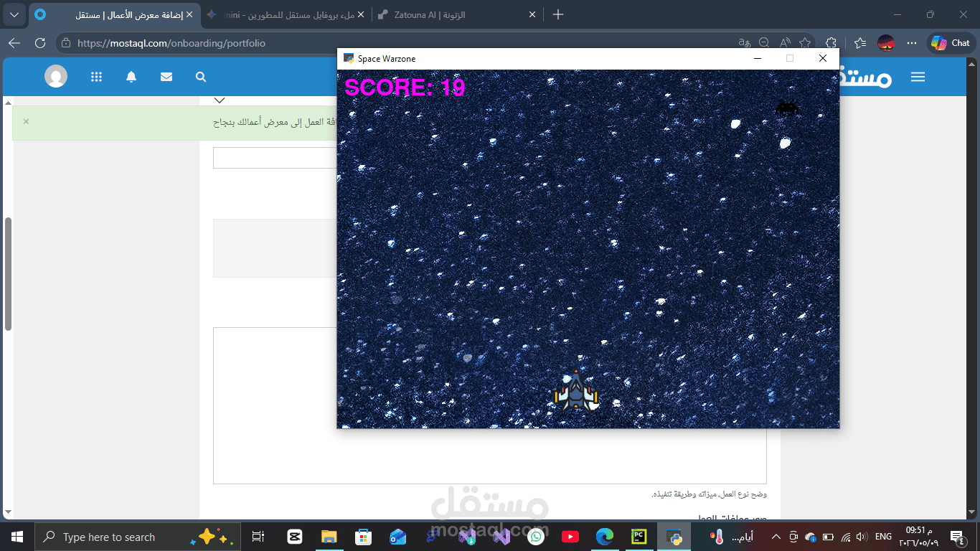Click the zoom icon in the address bar

(x=765, y=43)
